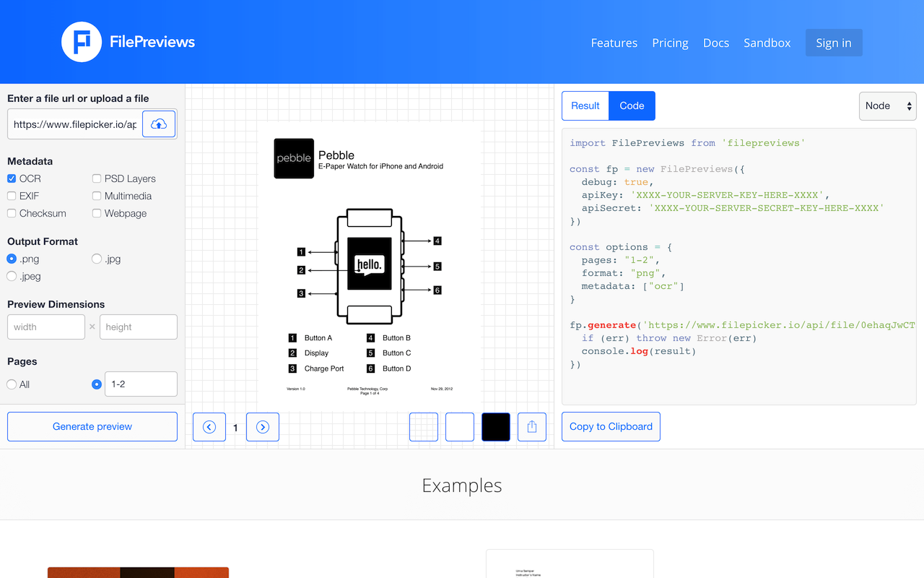Click the code line "debug: true,"
Image resolution: width=924 pixels, height=578 pixels.
pyautogui.click(x=618, y=182)
